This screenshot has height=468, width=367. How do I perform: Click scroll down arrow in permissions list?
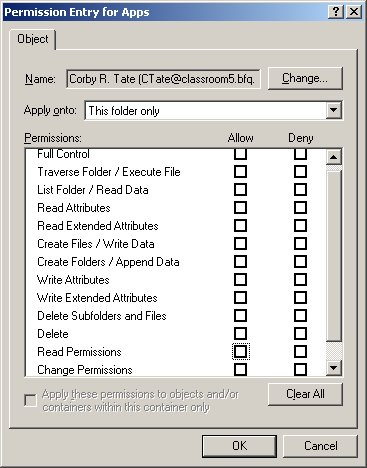coord(334,368)
